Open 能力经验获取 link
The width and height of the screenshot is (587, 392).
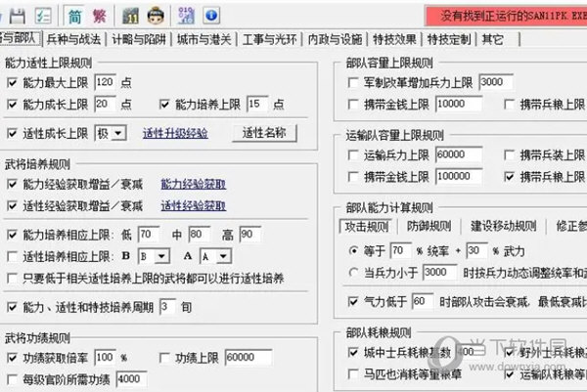[194, 184]
